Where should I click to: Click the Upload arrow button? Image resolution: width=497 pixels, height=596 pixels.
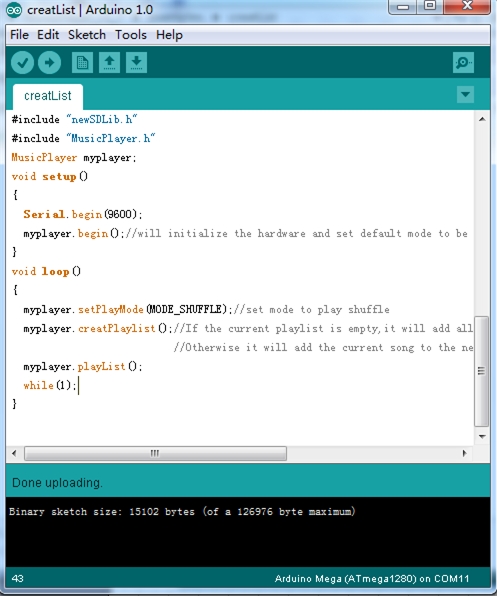click(49, 62)
